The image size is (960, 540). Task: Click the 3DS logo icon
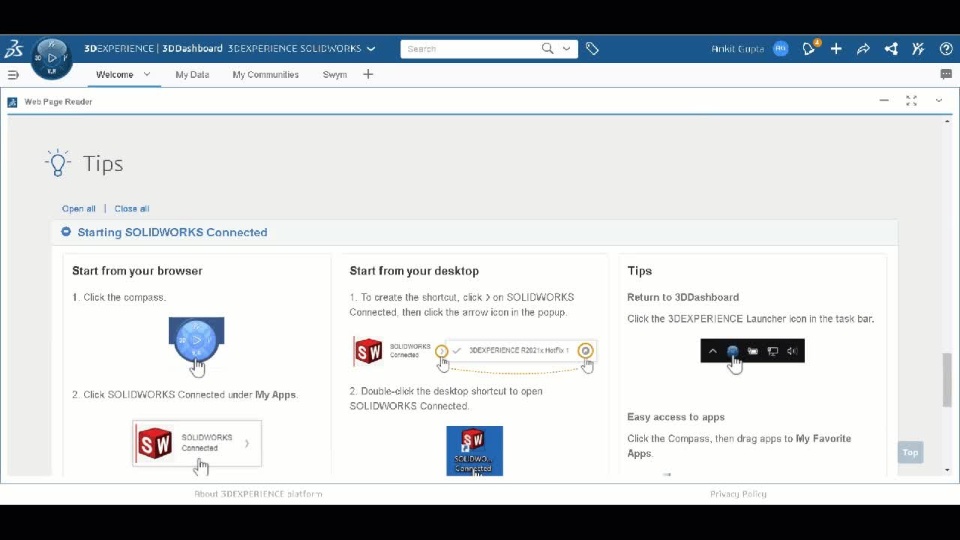pyautogui.click(x=13, y=48)
